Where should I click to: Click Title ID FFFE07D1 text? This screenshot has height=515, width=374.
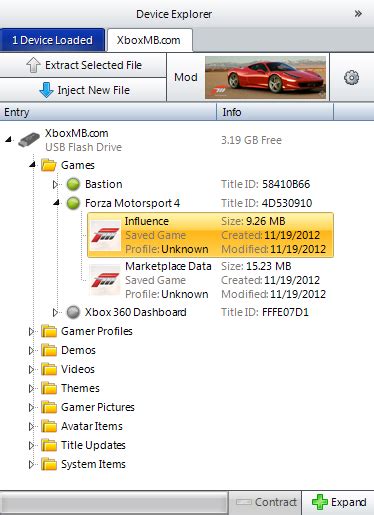265,312
